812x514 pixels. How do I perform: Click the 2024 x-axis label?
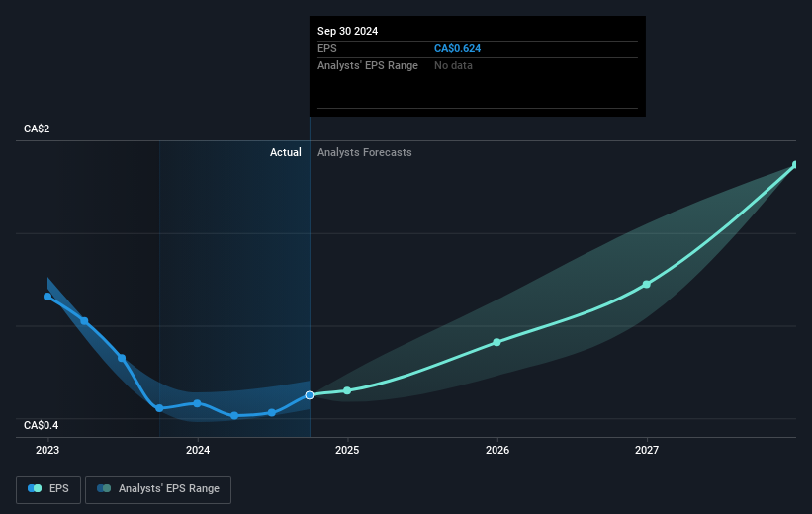(198, 451)
